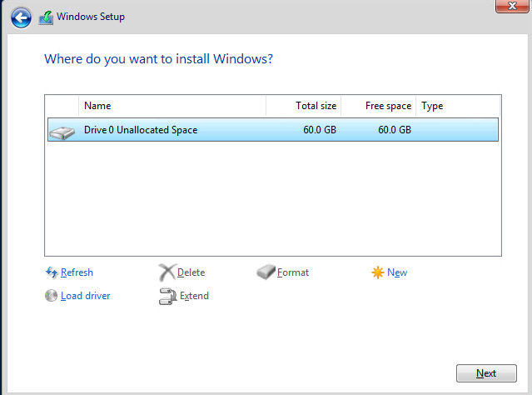Click the Format option
Viewport: 532px width, 395px height.
tap(293, 272)
